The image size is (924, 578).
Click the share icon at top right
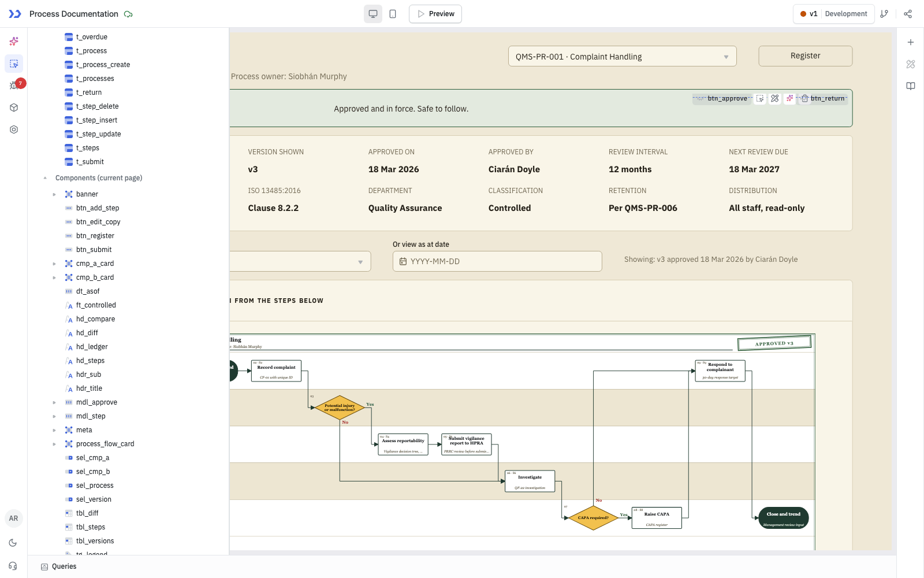tap(908, 14)
